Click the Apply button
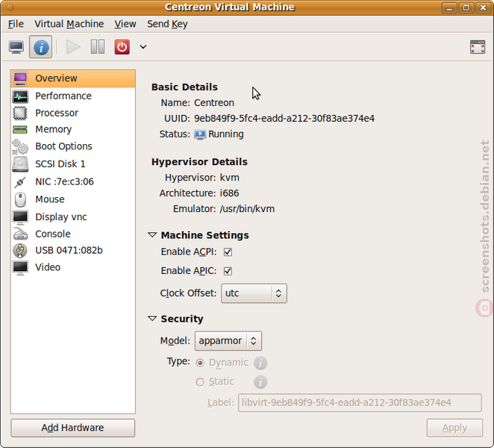Screen dimensions: 494x448 click(x=454, y=428)
